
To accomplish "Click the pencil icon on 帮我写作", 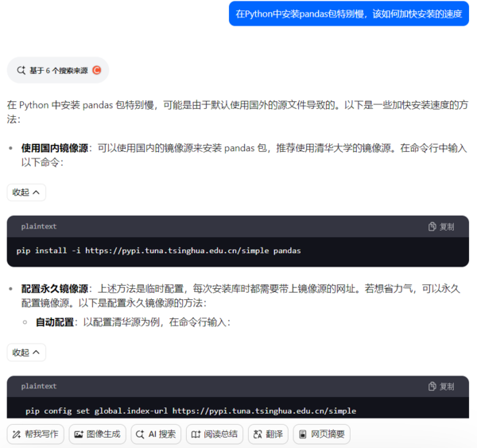I will point(17,434).
